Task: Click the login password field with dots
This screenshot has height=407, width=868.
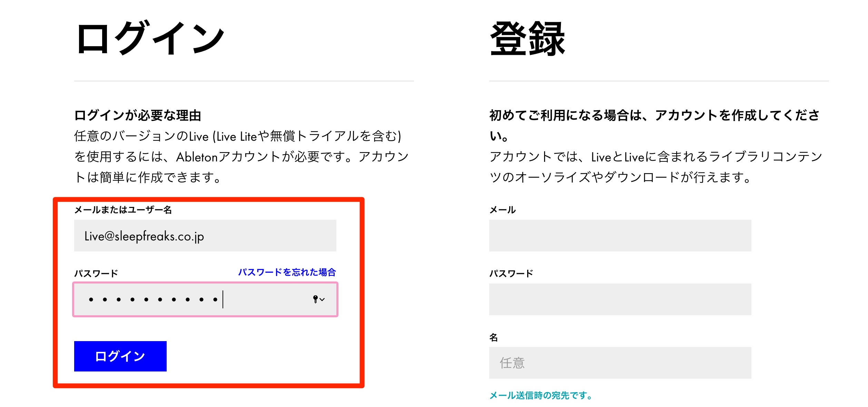Action: 205,299
